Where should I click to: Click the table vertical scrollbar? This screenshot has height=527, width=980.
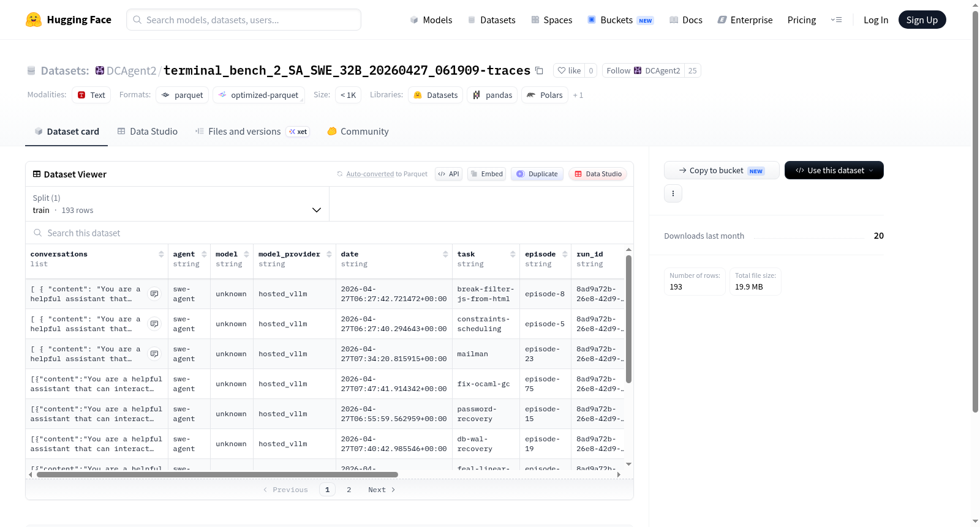(x=628, y=320)
